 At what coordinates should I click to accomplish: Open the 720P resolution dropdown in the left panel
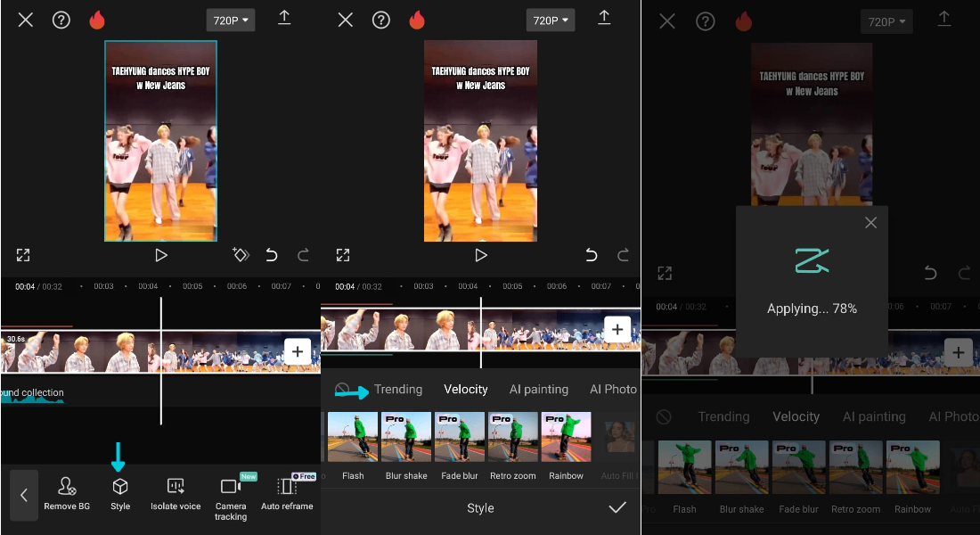(231, 20)
